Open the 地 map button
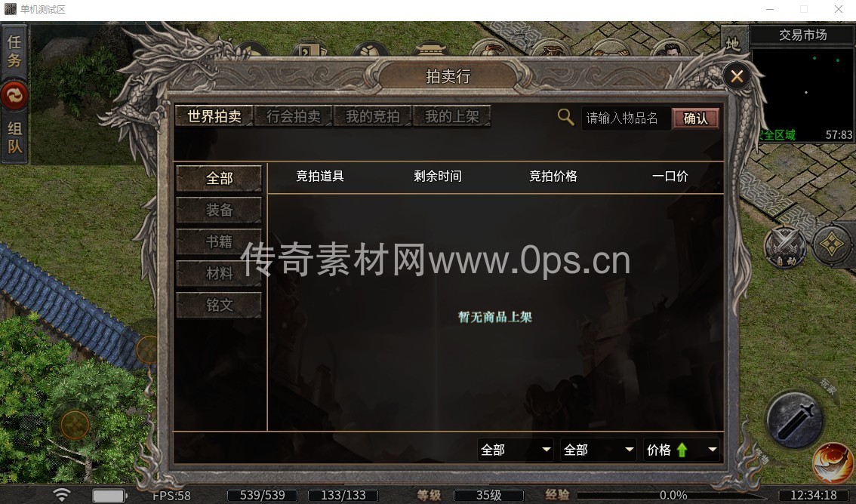The height and width of the screenshot is (504, 856). coord(733,43)
